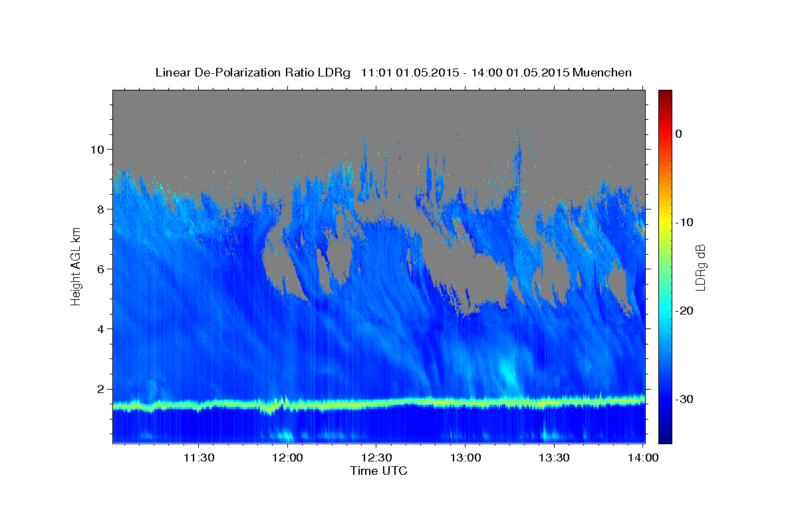This screenshot has width=798, height=532.
Task: Click the "Height AGL km" axis label
Action: (76, 266)
